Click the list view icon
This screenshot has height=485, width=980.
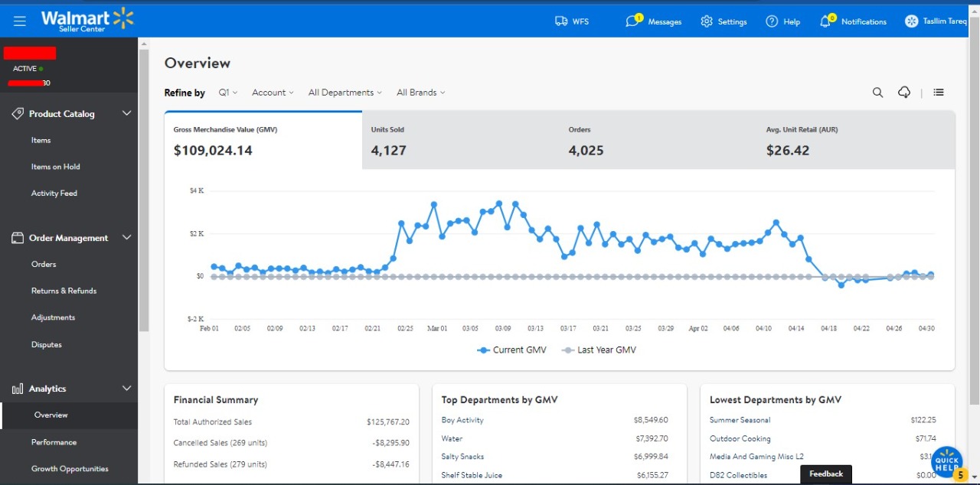click(x=939, y=93)
